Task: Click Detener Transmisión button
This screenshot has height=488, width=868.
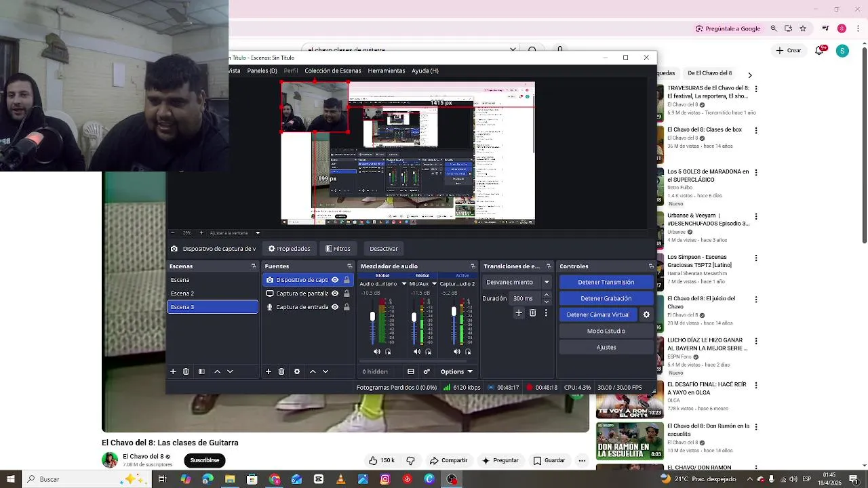Action: pos(606,282)
